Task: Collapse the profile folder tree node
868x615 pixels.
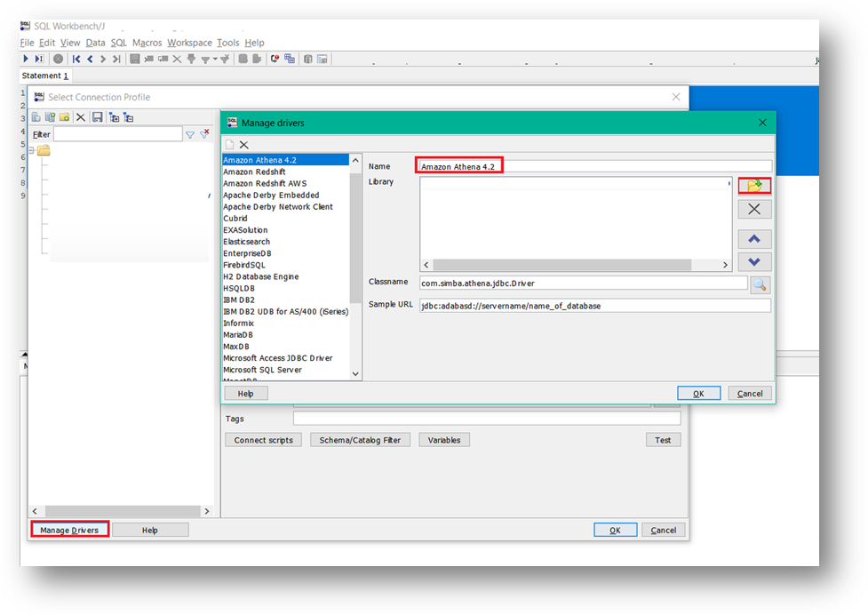Action: click(31, 150)
